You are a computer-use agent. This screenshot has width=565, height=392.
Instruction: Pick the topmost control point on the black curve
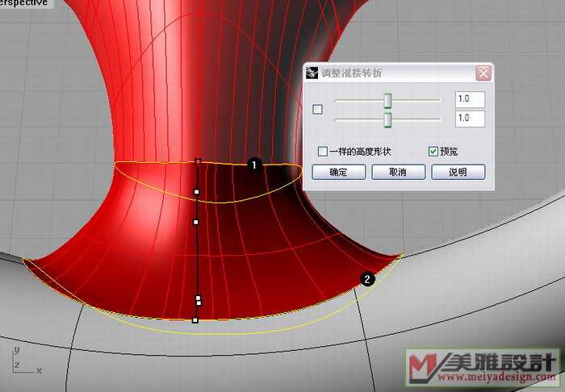pos(198,161)
